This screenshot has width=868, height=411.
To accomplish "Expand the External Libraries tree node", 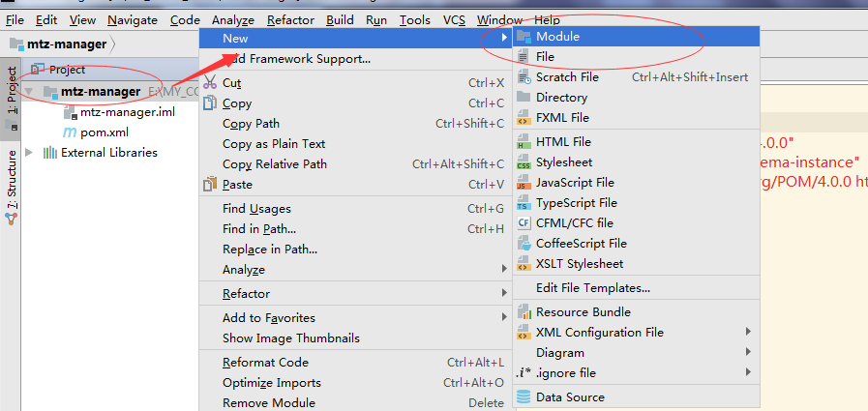I will coord(29,152).
